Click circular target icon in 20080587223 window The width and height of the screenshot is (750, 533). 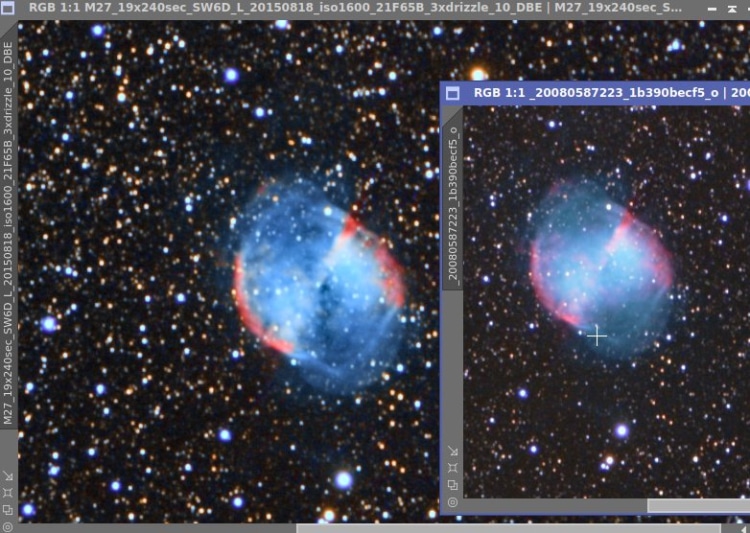[x=452, y=502]
